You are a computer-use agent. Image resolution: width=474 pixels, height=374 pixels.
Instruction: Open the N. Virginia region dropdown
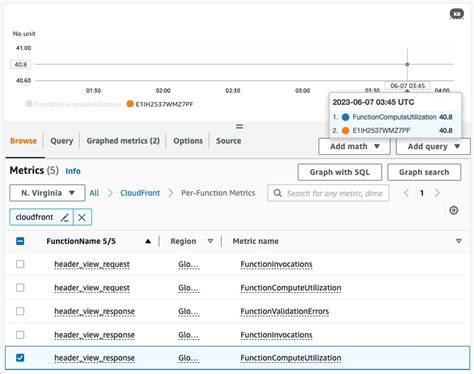coord(47,193)
